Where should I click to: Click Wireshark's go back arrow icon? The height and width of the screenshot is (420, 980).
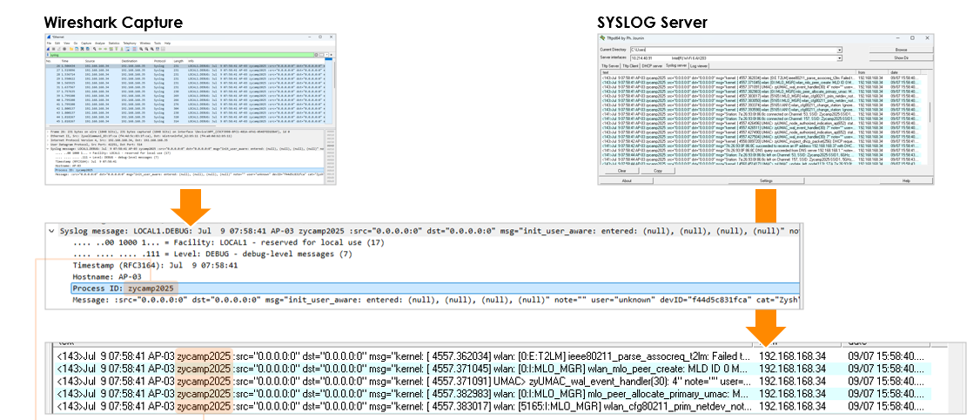click(100, 49)
